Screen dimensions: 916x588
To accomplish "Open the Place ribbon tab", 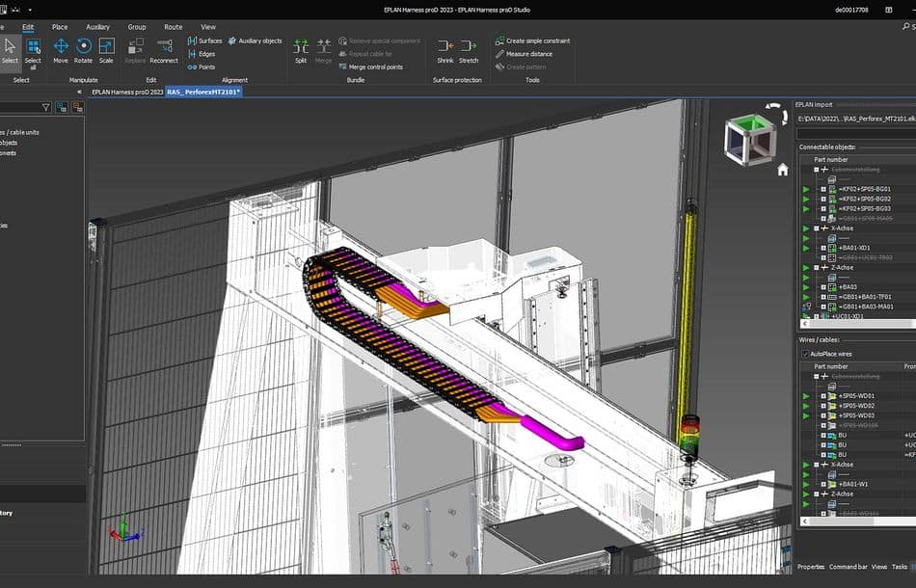I will (x=60, y=27).
